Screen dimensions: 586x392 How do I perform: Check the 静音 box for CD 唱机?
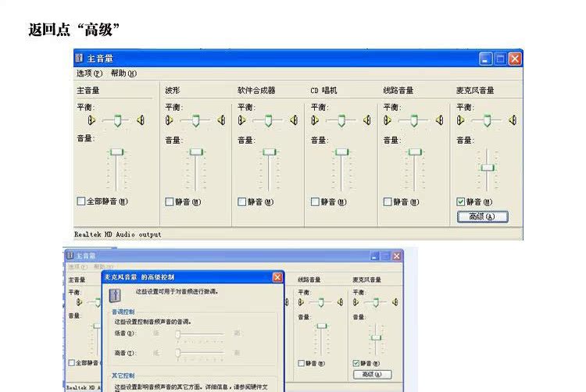(315, 201)
